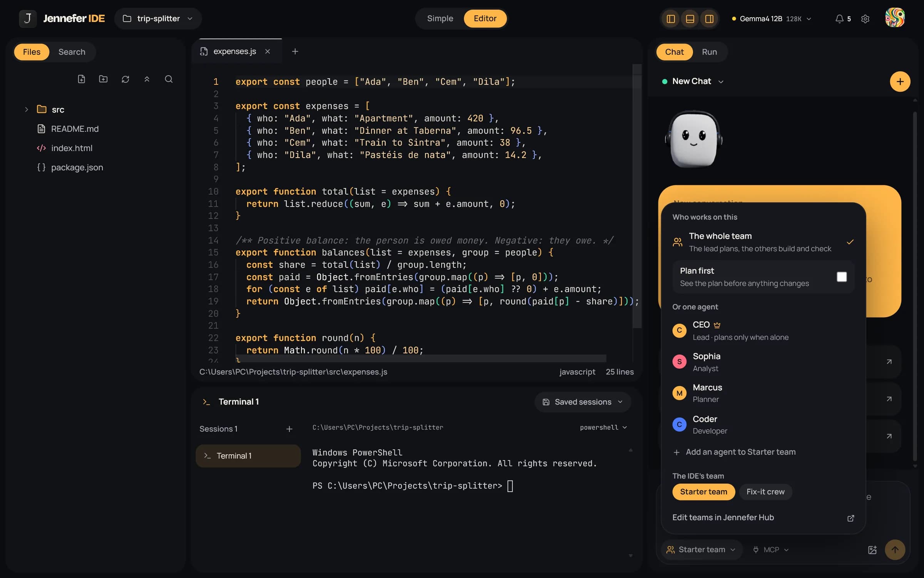Open the trip-splitter project dropdown
924x578 pixels.
point(158,18)
